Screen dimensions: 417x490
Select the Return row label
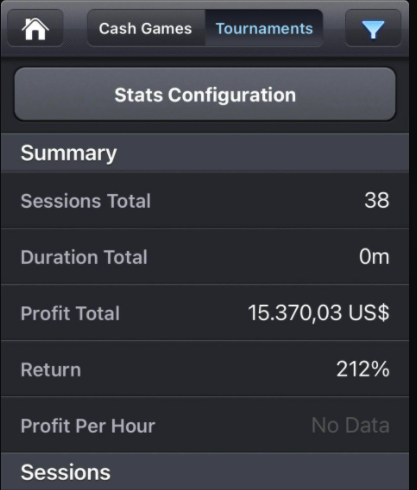point(51,370)
